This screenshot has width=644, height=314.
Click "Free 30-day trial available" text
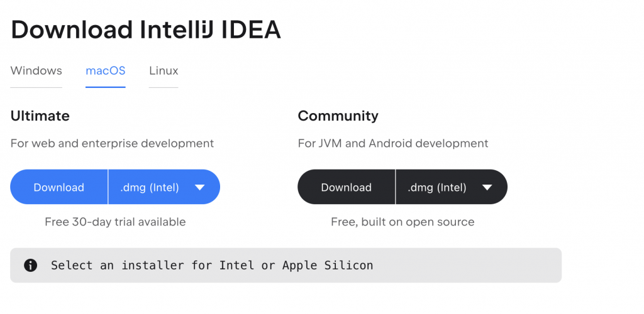115,222
